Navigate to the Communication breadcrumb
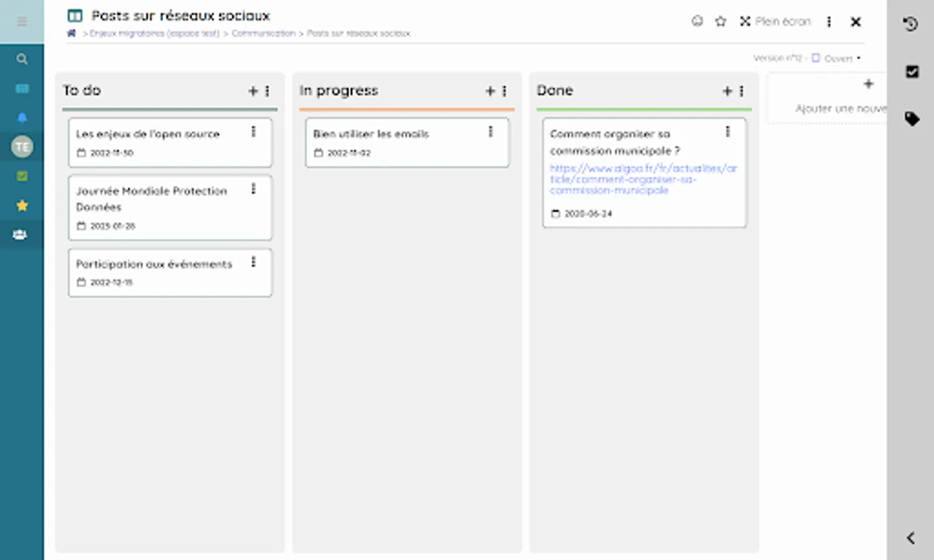 pyautogui.click(x=264, y=33)
